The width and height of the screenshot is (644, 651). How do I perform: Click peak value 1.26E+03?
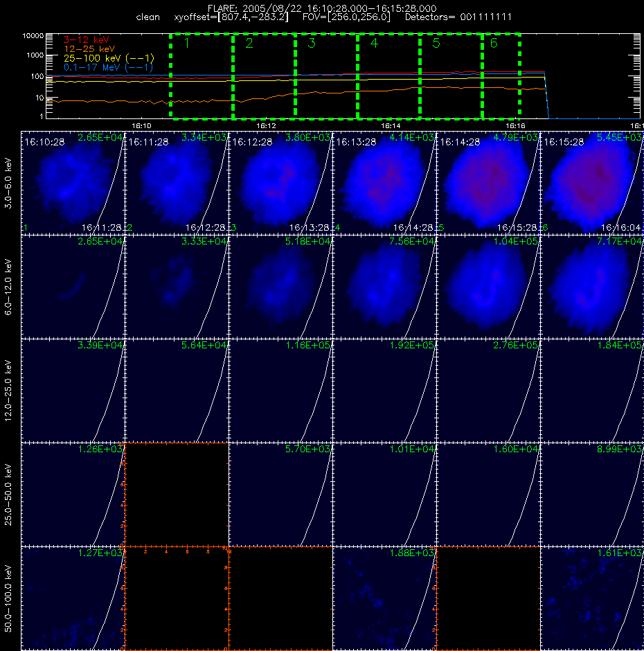pyautogui.click(x=100, y=449)
